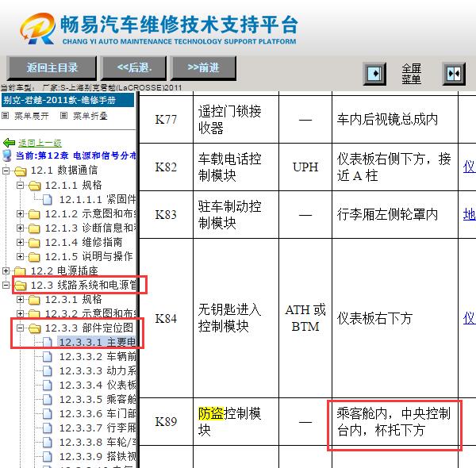The height and width of the screenshot is (468, 476).
Task: Click the 12.3 线路系统 folder icon
Action: click(x=21, y=286)
